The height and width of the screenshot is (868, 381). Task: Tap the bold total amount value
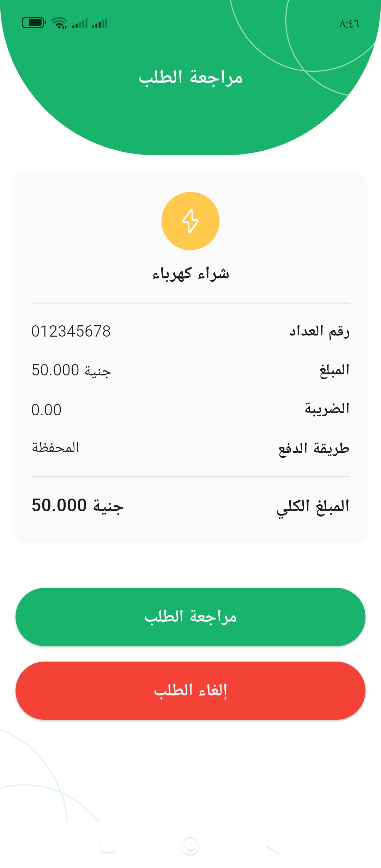(x=77, y=506)
